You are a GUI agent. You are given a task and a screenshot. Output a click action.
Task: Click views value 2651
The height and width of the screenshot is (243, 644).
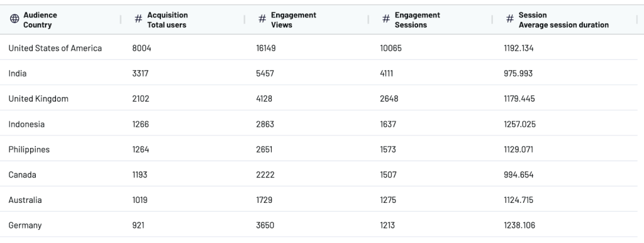pos(264,149)
